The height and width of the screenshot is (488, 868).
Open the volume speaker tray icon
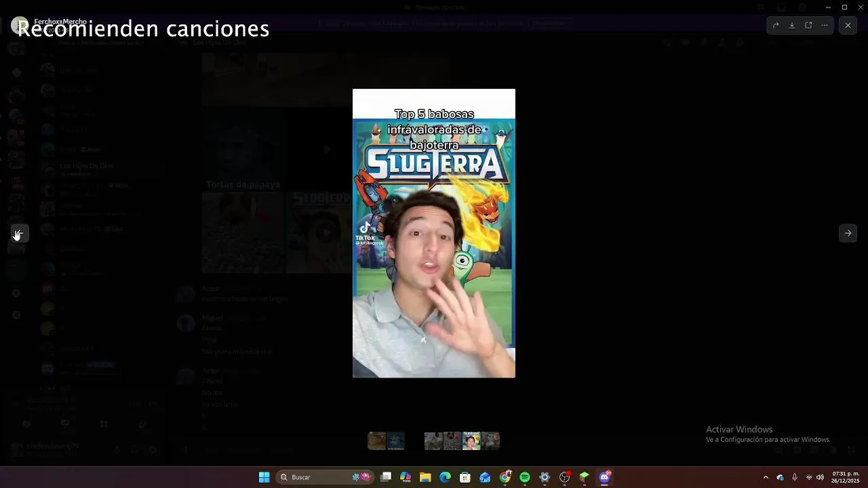pyautogui.click(x=820, y=477)
